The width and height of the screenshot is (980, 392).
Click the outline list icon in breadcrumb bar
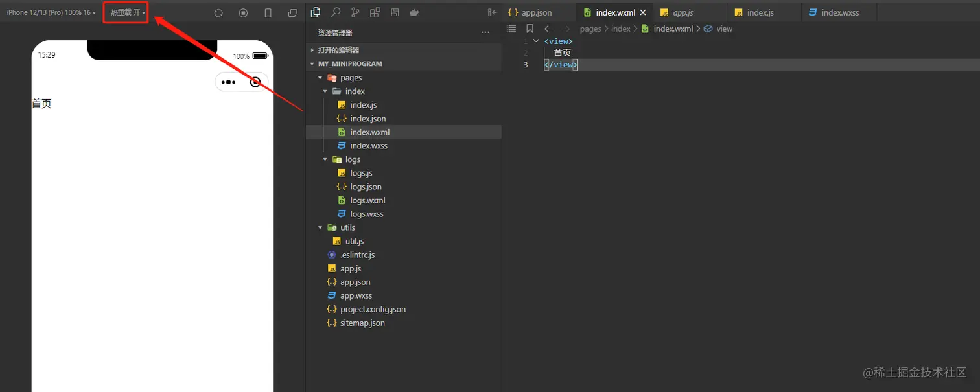pos(511,29)
